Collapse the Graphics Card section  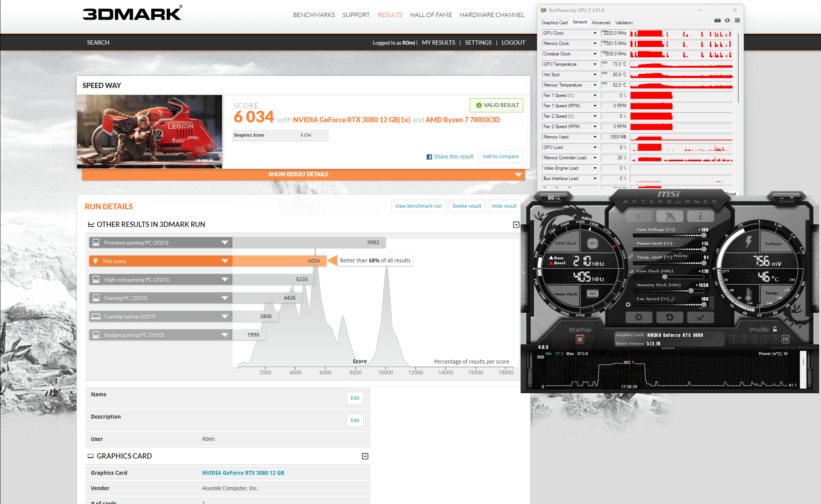click(365, 456)
